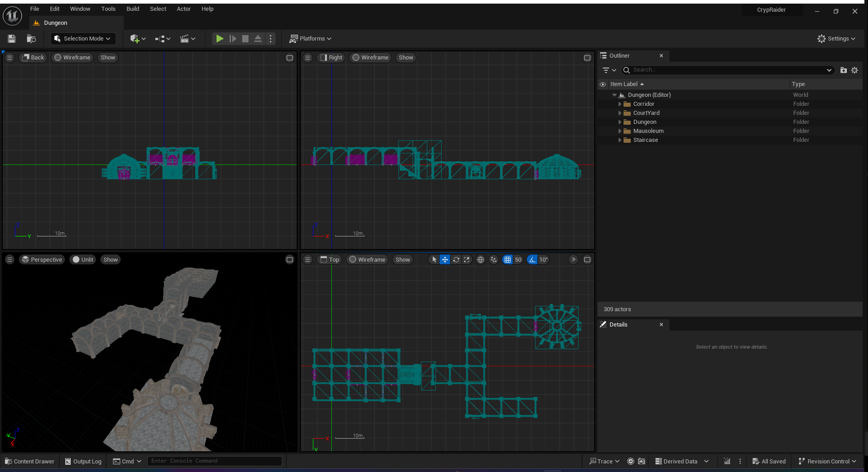Open the Back viewport hamburger options menu

(x=9, y=58)
